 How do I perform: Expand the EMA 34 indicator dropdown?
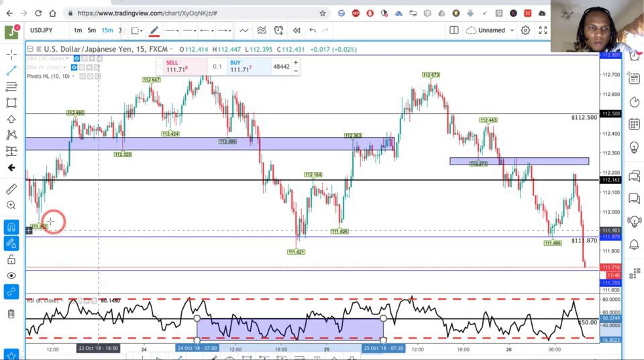(x=67, y=59)
